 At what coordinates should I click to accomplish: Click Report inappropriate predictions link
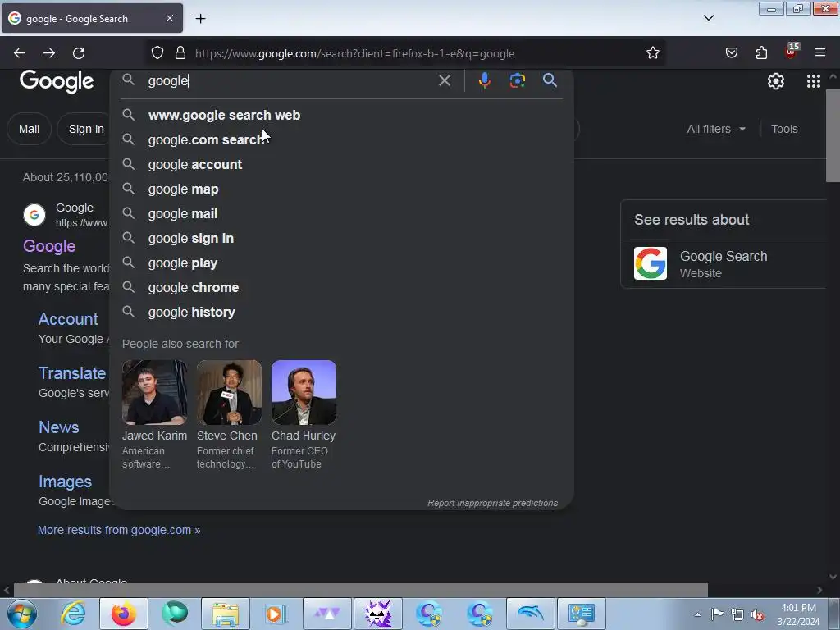[492, 503]
